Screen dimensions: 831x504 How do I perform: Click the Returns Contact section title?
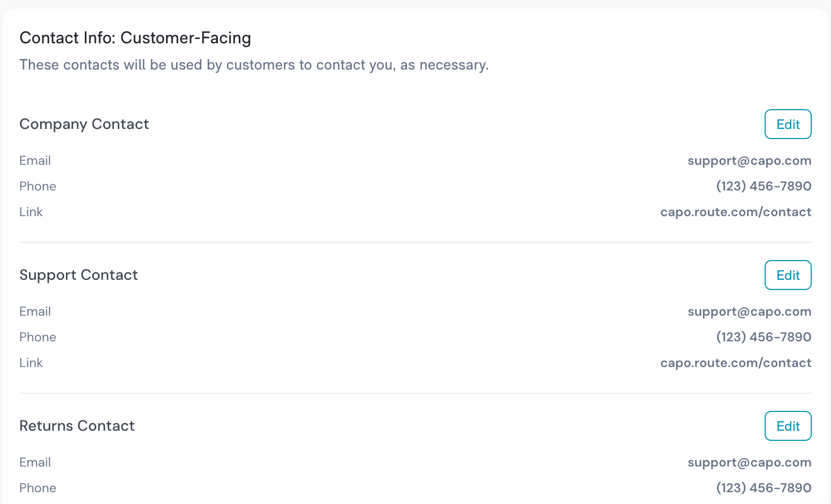(77, 426)
